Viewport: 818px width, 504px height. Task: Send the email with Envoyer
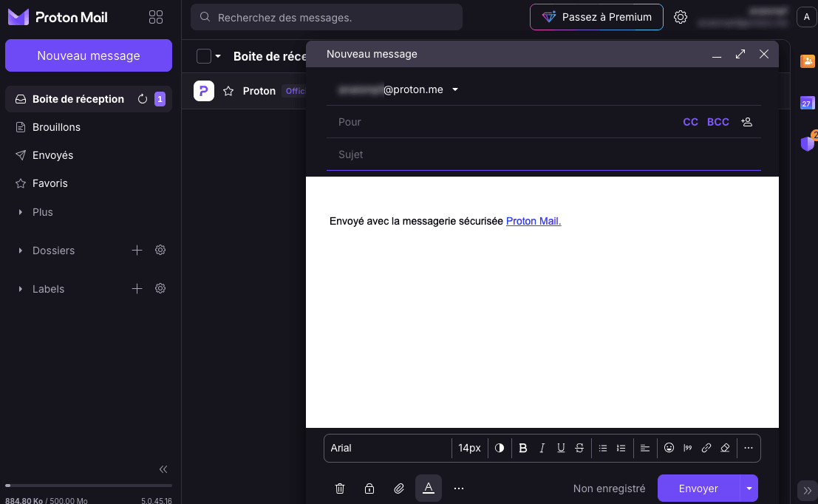click(x=698, y=488)
